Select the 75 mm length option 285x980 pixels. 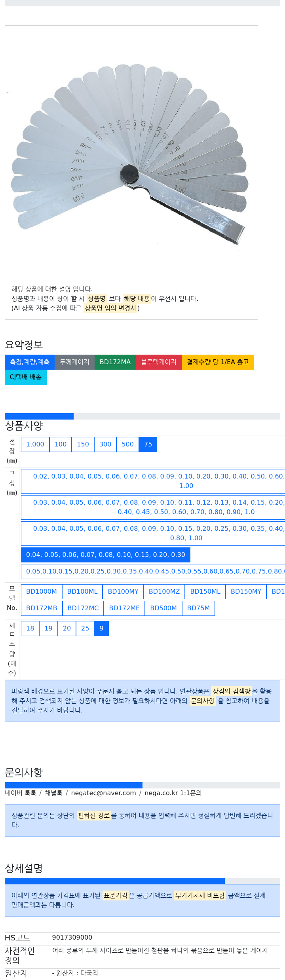coord(148,444)
